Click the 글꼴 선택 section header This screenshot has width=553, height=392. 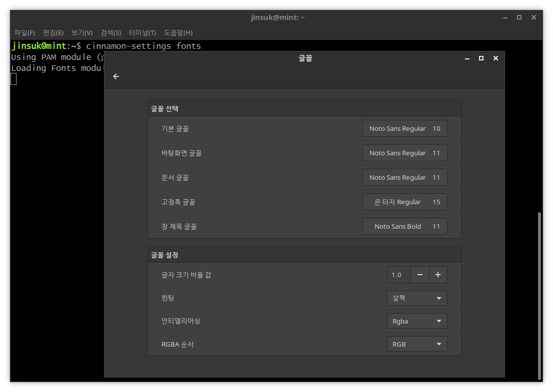click(304, 108)
